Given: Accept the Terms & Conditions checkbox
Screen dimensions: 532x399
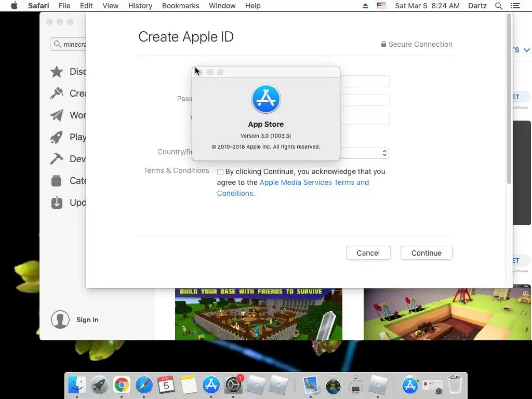Looking at the screenshot, I should 220,172.
